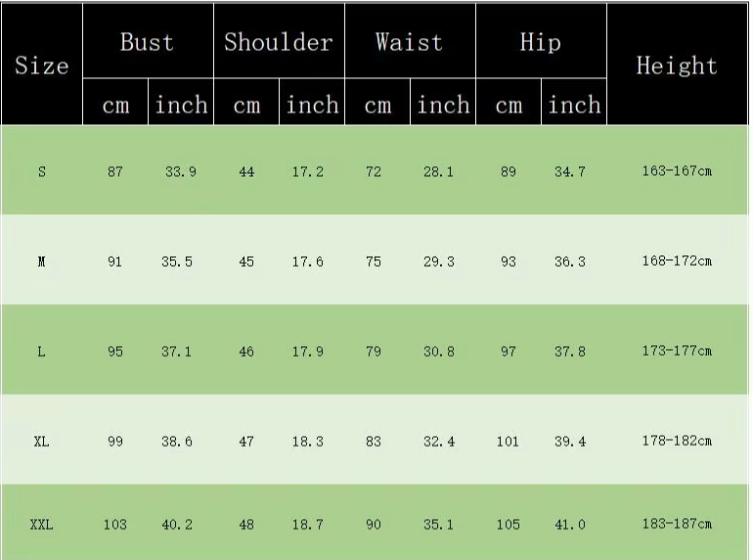
Task: Select the Waist header cell
Action: [410, 41]
